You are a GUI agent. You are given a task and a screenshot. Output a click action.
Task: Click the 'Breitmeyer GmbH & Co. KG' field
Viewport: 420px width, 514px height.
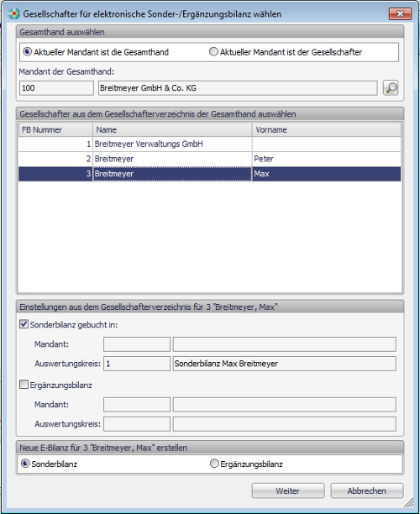click(x=238, y=88)
